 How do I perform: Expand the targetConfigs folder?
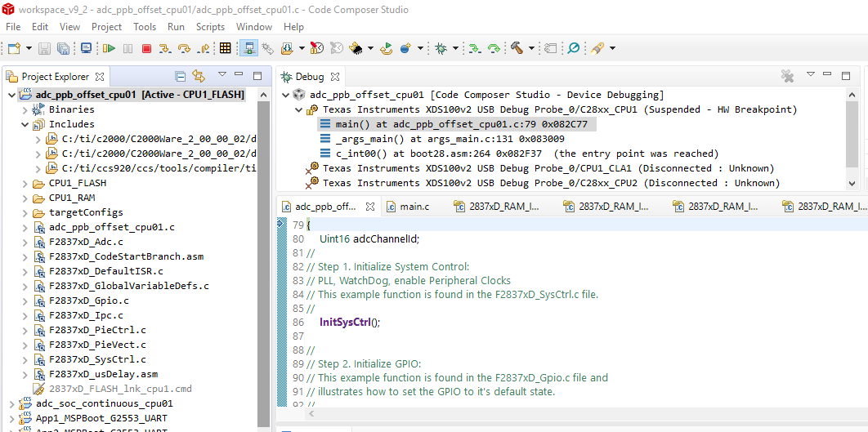pyautogui.click(x=25, y=212)
